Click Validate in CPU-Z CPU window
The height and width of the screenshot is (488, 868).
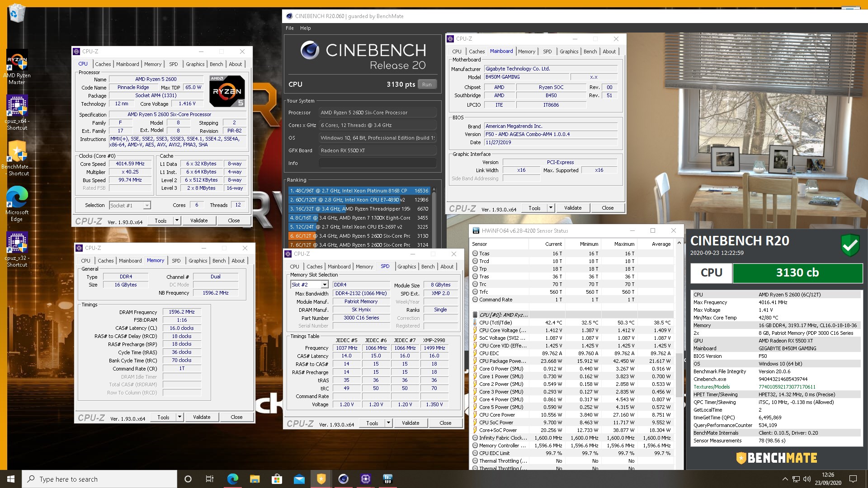point(199,221)
